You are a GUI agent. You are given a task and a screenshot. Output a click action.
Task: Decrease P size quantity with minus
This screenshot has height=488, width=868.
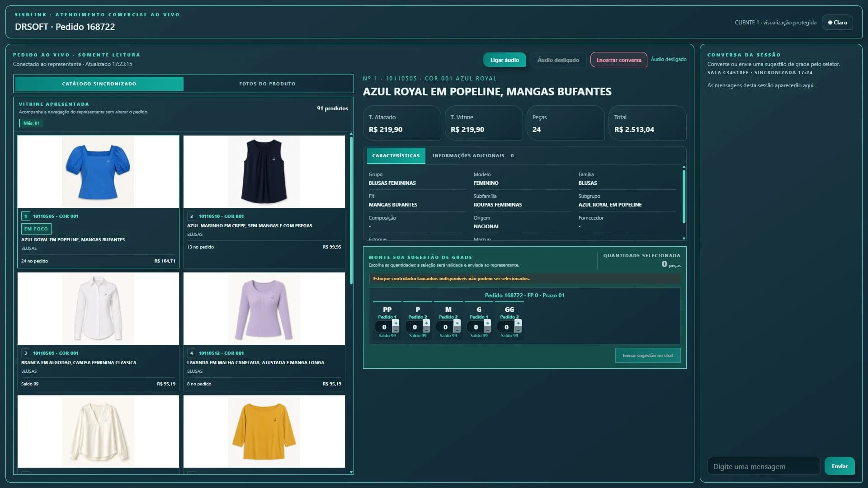click(x=426, y=330)
